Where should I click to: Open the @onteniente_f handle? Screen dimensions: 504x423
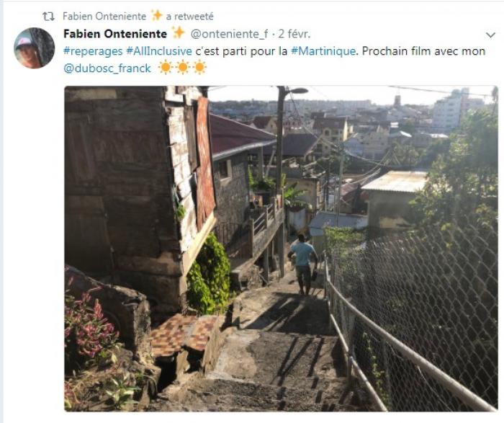coord(229,34)
